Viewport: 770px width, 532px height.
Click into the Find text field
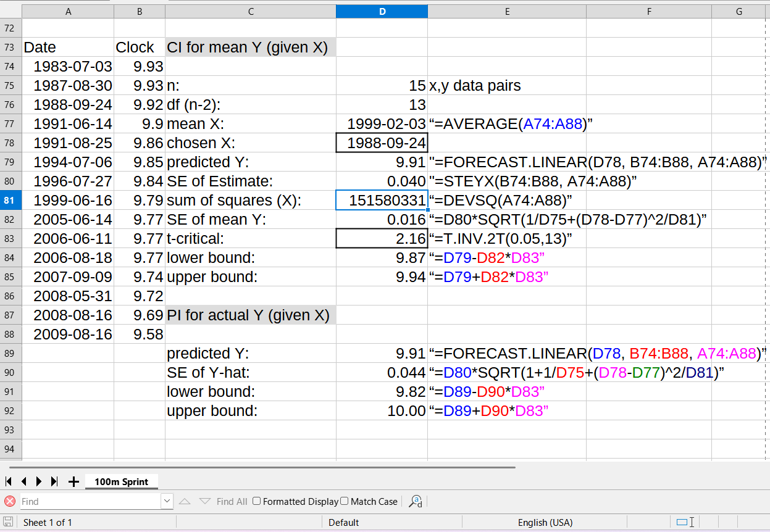tap(90, 501)
